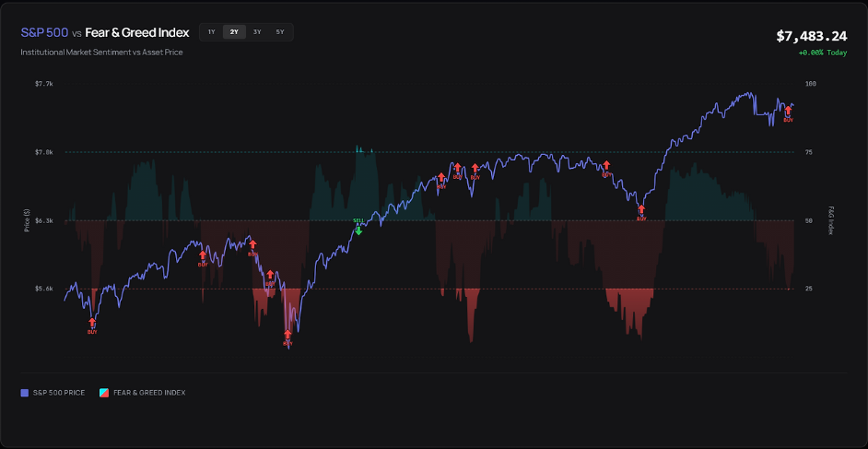
Task: Toggle the S&P 500 PRICE legend swatch
Action: [x=24, y=393]
